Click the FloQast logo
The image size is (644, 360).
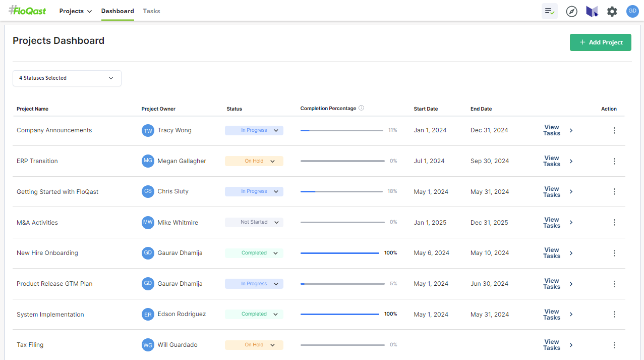[27, 11]
